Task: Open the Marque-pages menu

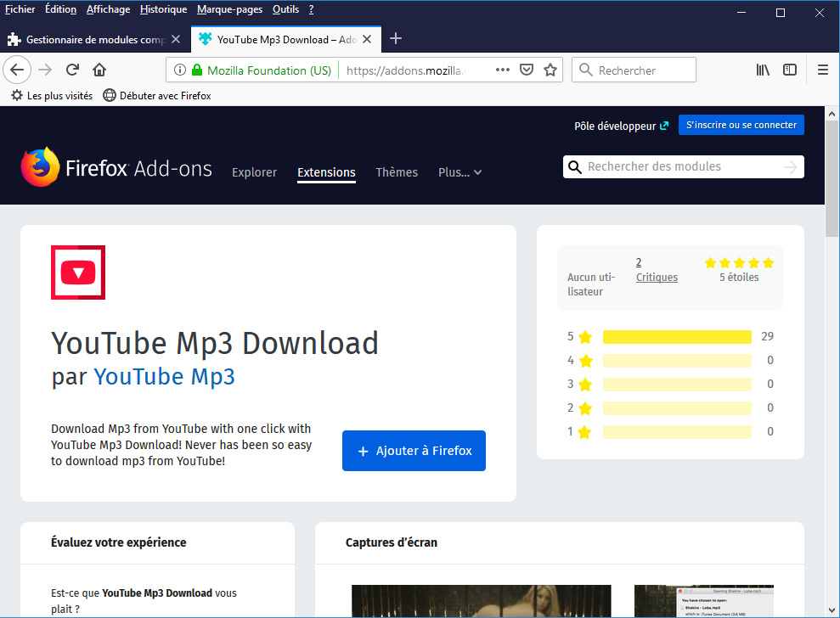Action: (230, 9)
